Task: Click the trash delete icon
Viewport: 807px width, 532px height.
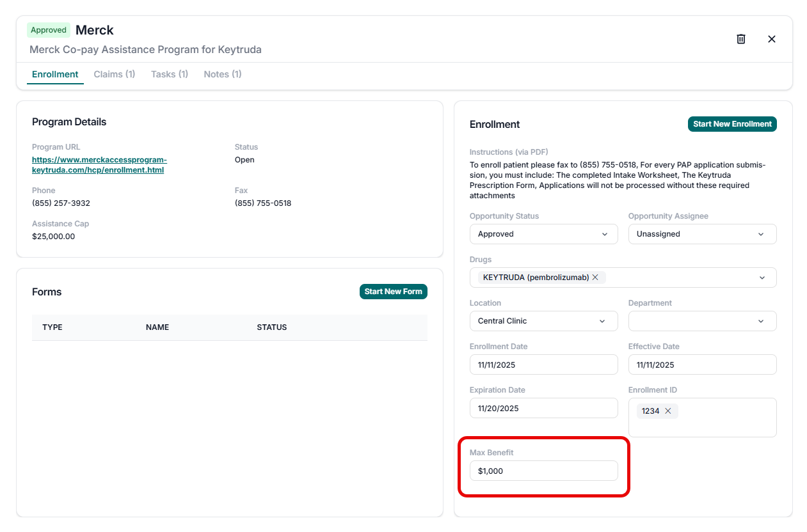Action: (x=741, y=39)
